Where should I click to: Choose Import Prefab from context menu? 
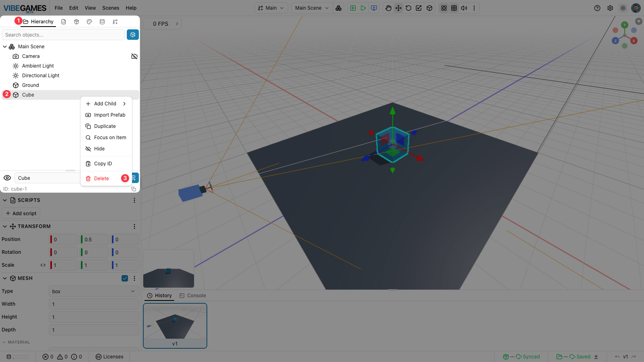click(x=106, y=115)
